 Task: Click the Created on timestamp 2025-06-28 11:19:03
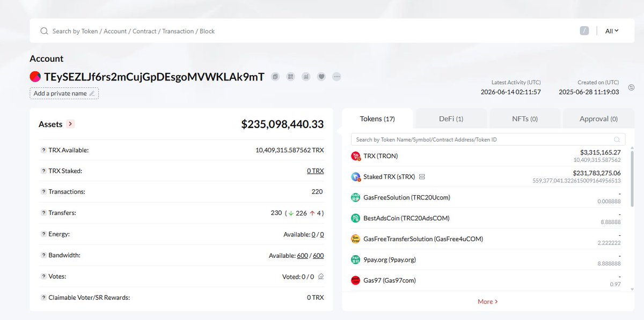[589, 92]
